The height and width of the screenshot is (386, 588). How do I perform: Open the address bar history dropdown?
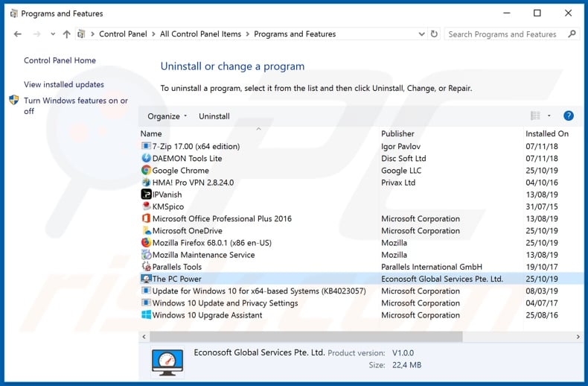click(421, 34)
